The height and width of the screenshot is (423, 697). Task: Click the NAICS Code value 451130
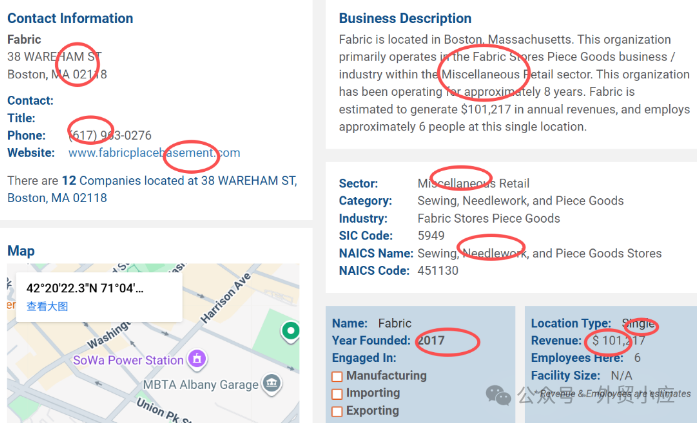[x=437, y=270]
